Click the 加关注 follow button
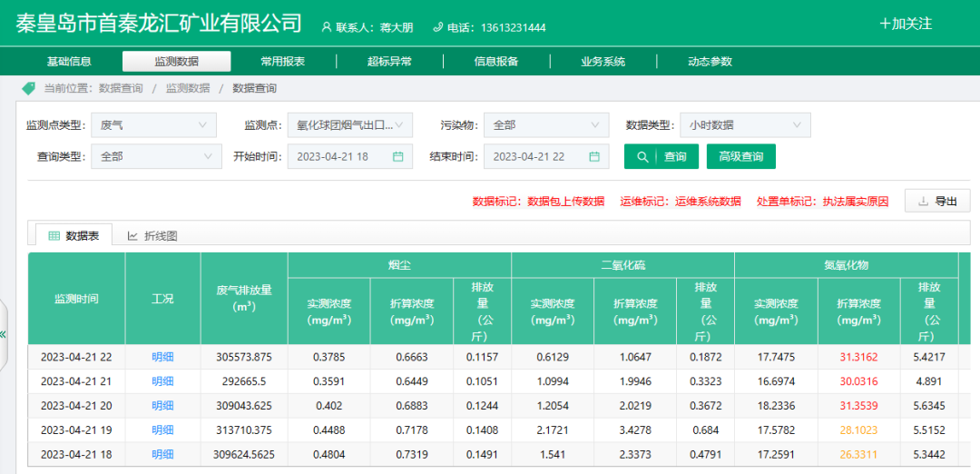 [x=906, y=24]
